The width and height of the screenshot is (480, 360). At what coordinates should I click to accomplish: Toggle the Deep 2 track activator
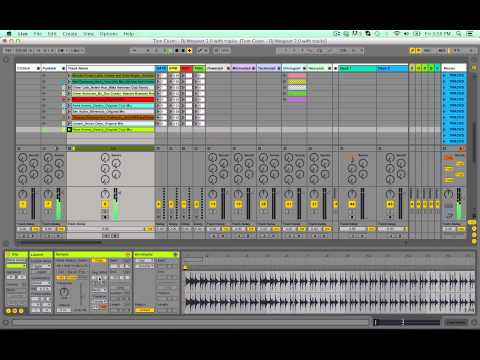(390, 204)
